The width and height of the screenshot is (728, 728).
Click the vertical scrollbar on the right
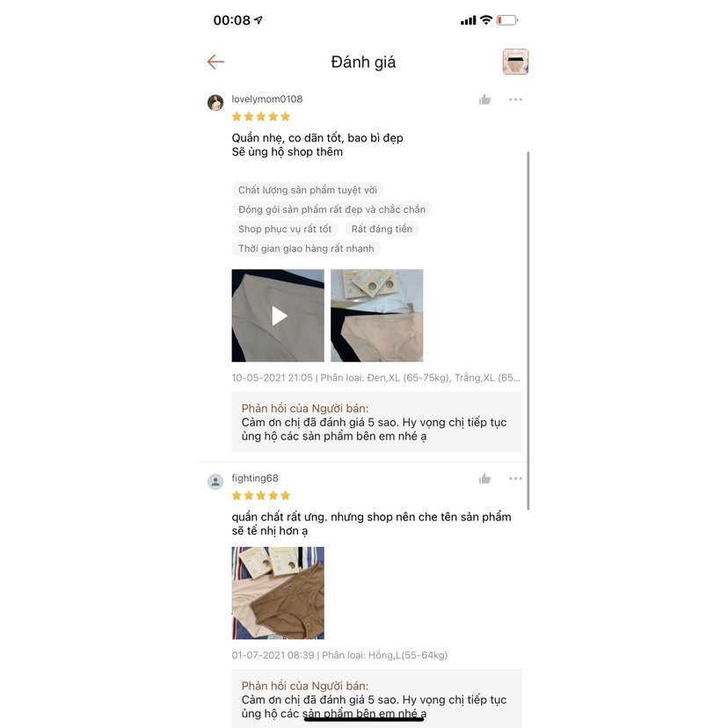528,331
